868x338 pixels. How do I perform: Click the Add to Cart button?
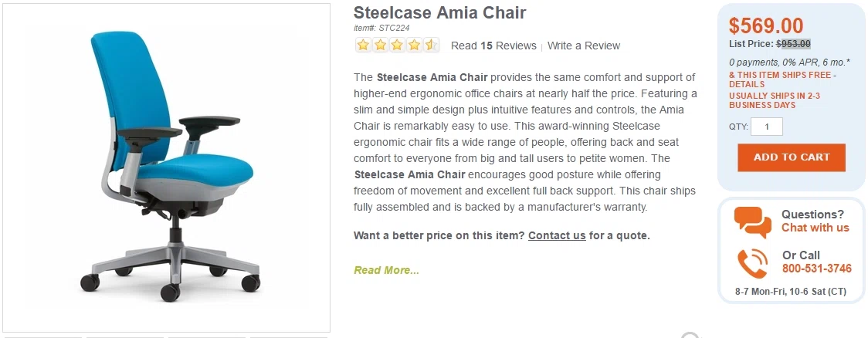point(792,157)
